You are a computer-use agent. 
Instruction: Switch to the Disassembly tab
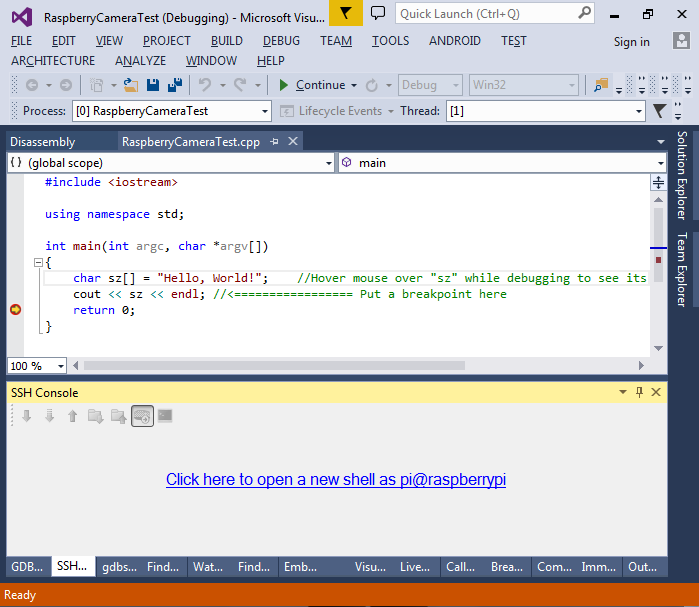[43, 142]
